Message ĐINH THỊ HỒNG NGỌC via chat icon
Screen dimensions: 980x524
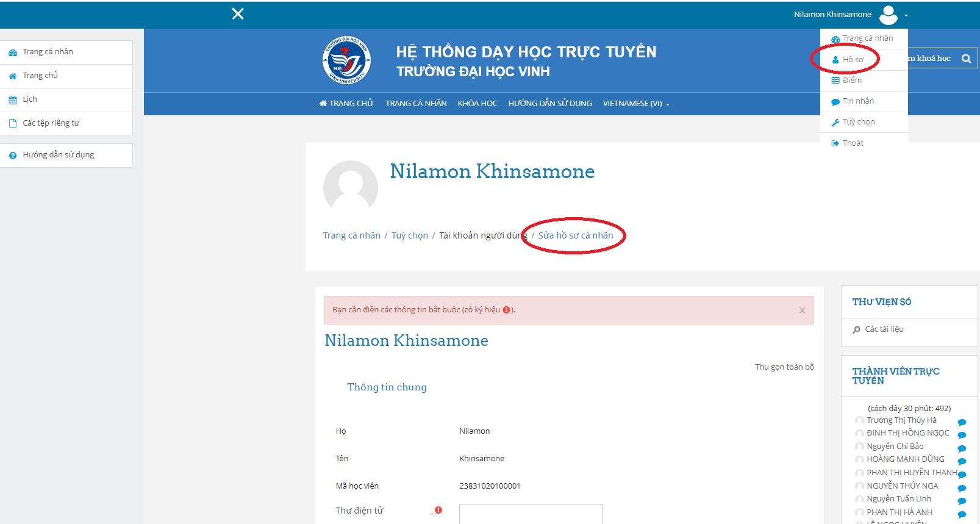962,436
